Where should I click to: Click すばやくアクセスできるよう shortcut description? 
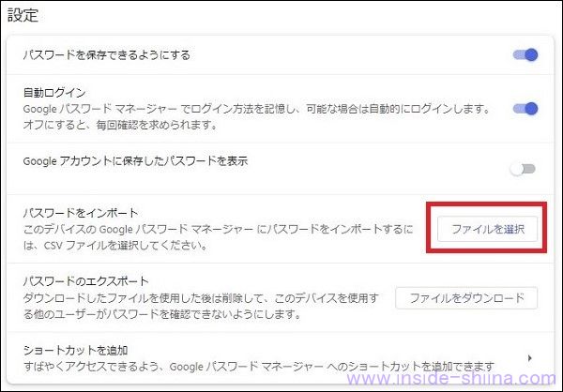[x=259, y=367]
